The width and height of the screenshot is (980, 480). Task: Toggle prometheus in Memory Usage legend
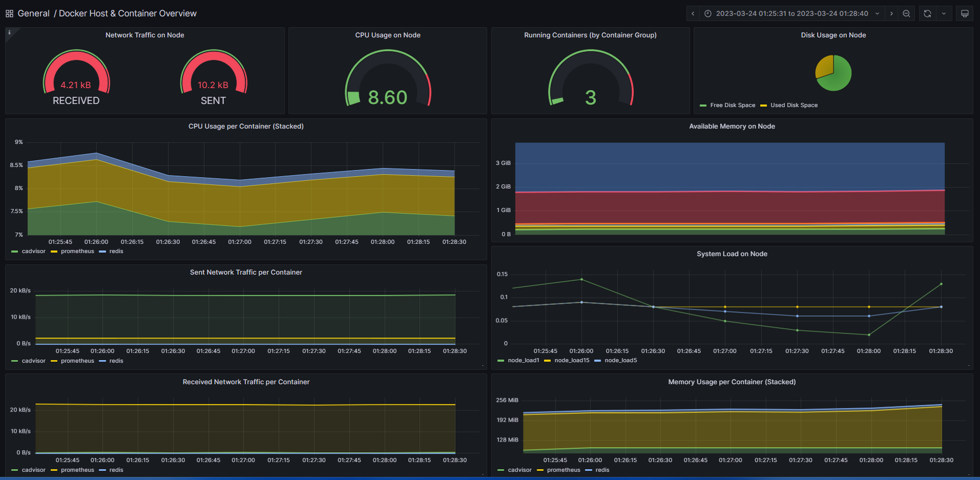(x=564, y=470)
